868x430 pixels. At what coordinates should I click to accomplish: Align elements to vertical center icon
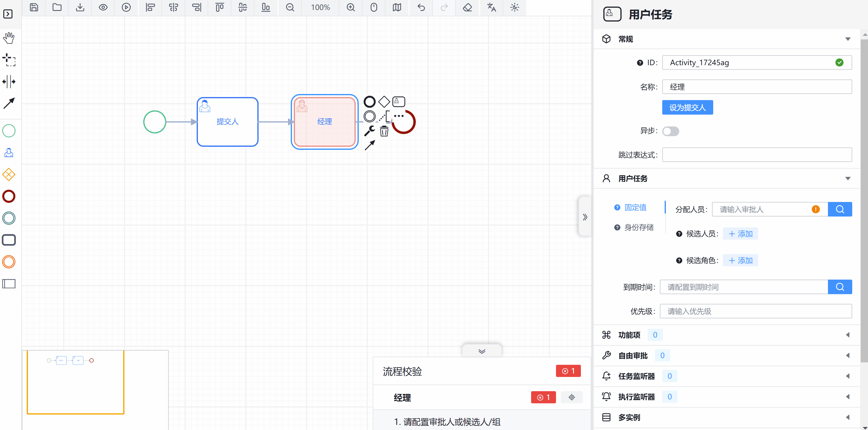242,7
